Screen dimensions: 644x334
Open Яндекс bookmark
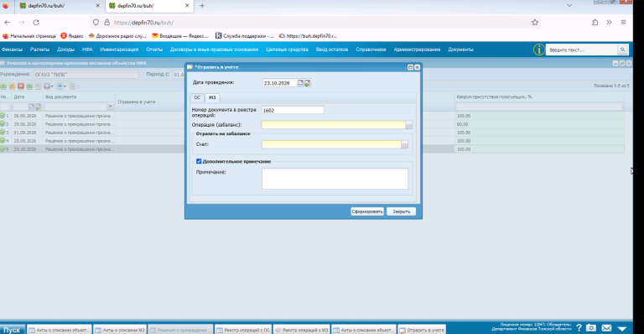pyautogui.click(x=72, y=36)
